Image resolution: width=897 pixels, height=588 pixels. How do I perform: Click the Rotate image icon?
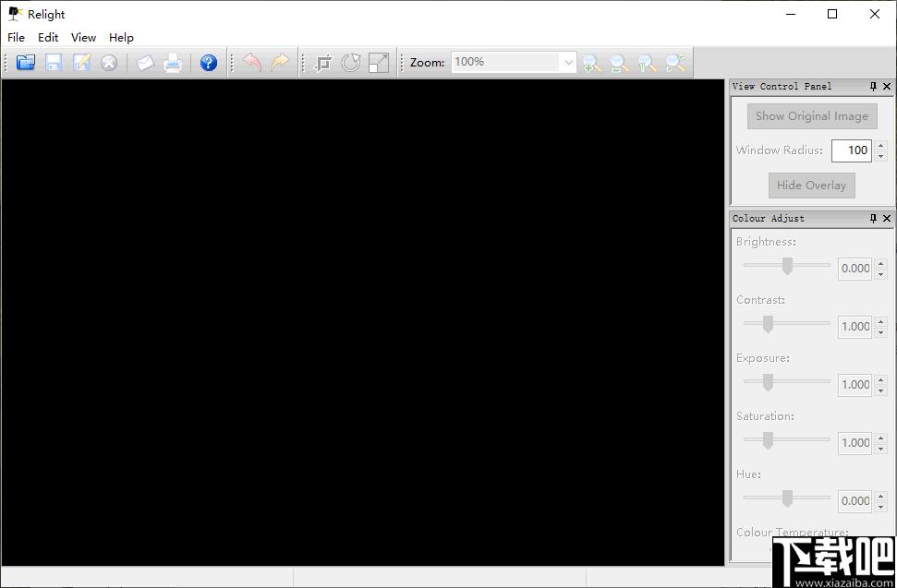(351, 62)
